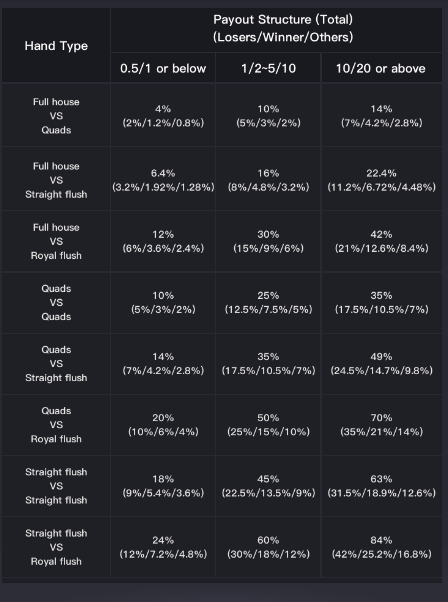Viewport: 448px width, 602px height.
Task: Click the 42% payout cell
Action: click(x=381, y=241)
